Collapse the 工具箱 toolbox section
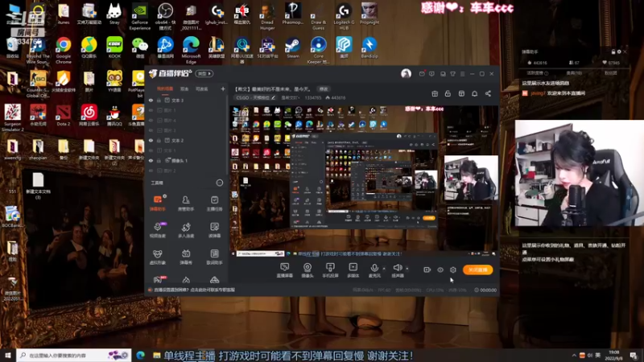This screenshot has height=362, width=644. [x=220, y=183]
